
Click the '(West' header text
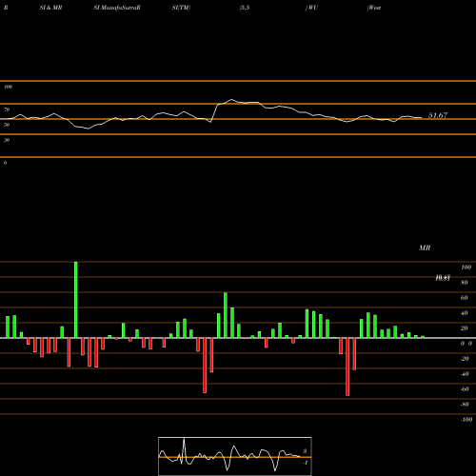point(374,8)
